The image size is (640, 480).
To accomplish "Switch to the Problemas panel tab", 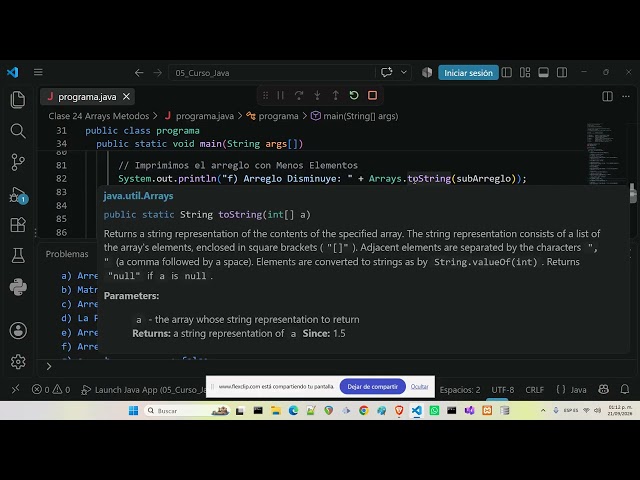I will pos(67,254).
